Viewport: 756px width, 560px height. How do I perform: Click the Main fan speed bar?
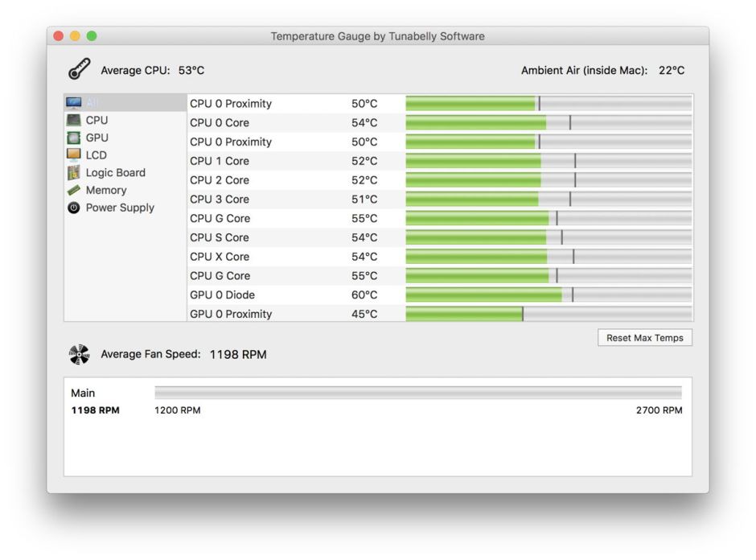(x=418, y=393)
